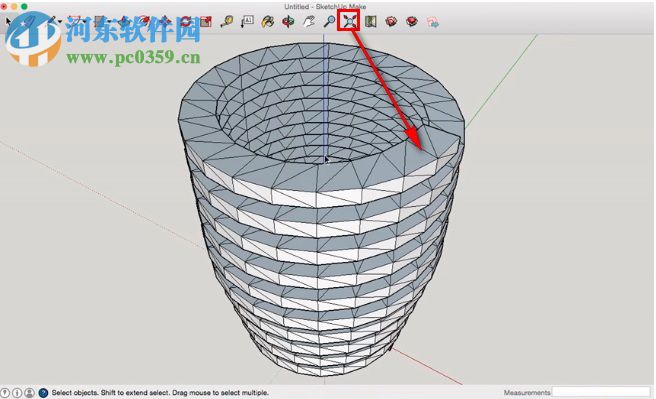This screenshot has height=399, width=656.
Task: Click the geo-location status icon
Action: (x=5, y=393)
